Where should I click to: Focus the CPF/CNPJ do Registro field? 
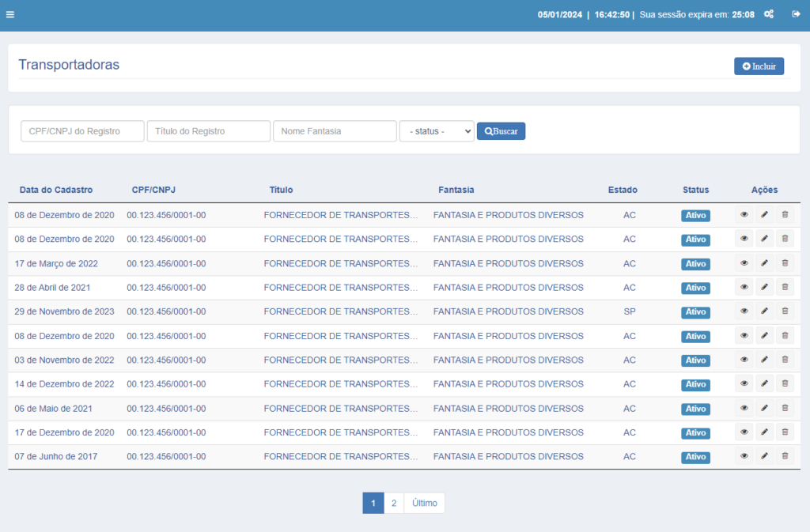coord(82,131)
